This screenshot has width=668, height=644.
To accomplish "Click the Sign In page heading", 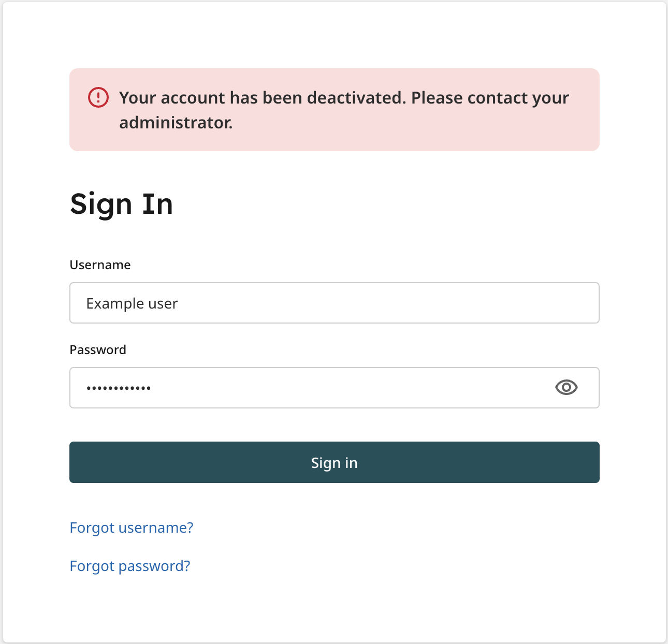I will click(x=122, y=204).
